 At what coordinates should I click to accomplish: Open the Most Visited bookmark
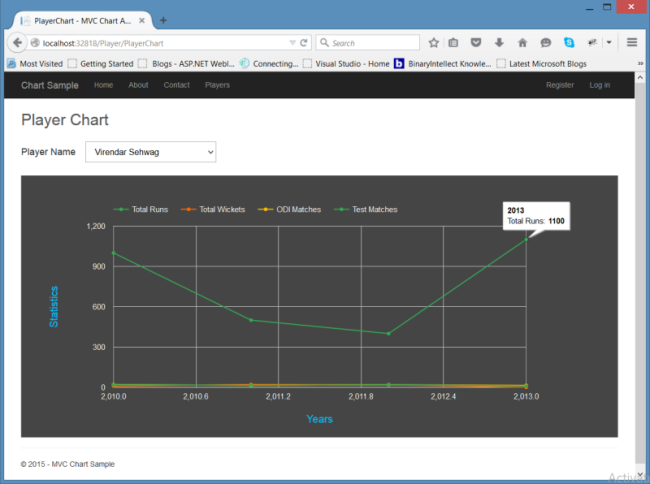[x=35, y=64]
